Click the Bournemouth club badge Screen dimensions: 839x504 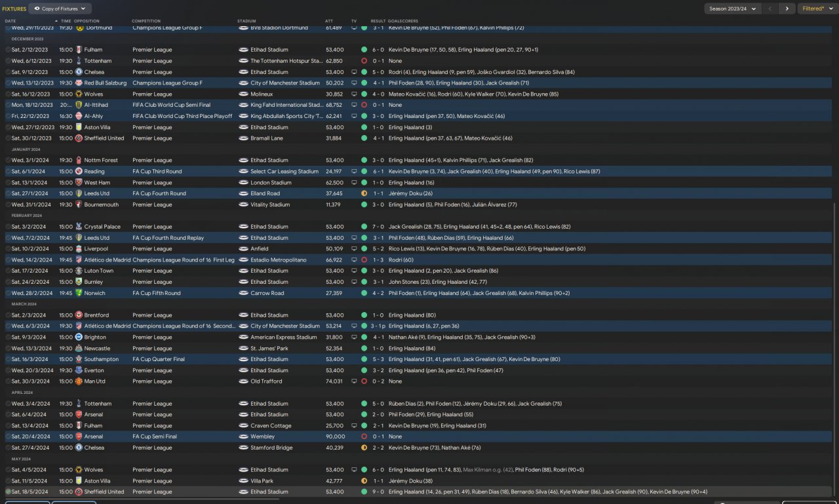click(79, 204)
